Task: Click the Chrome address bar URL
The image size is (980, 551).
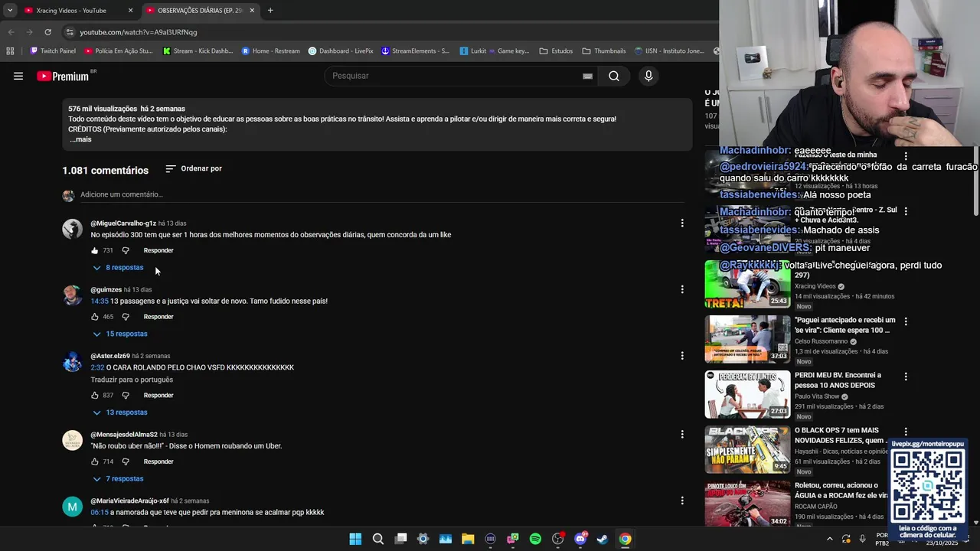Action: (x=139, y=32)
